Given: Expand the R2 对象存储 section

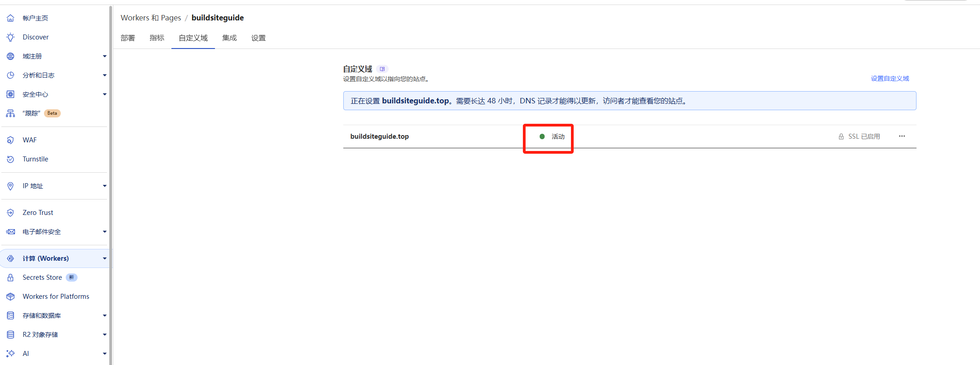Looking at the screenshot, I should [x=104, y=335].
